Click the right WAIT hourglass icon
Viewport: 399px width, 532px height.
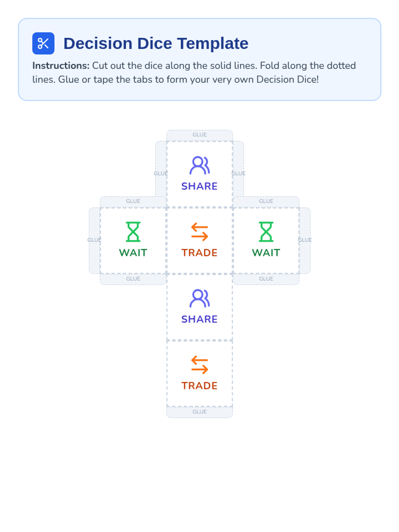[266, 232]
